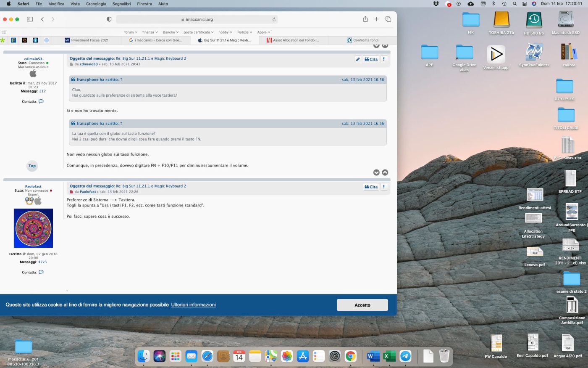588x368 pixels.
Task: Click the contact icon under cdimaio53
Action: pos(41,101)
